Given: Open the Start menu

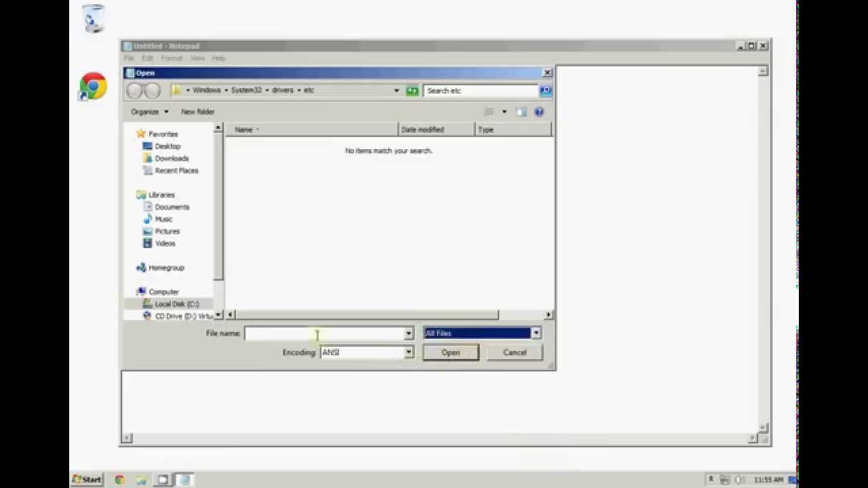Looking at the screenshot, I should point(87,480).
